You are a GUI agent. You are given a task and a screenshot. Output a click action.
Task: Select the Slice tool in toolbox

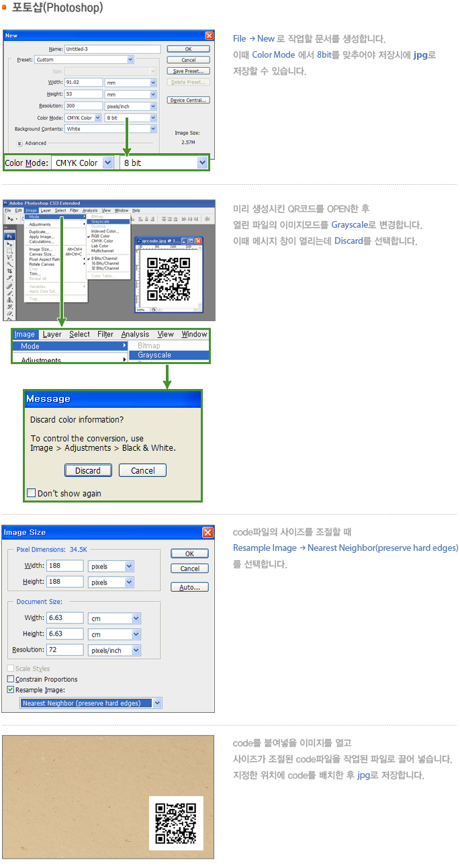(9, 277)
